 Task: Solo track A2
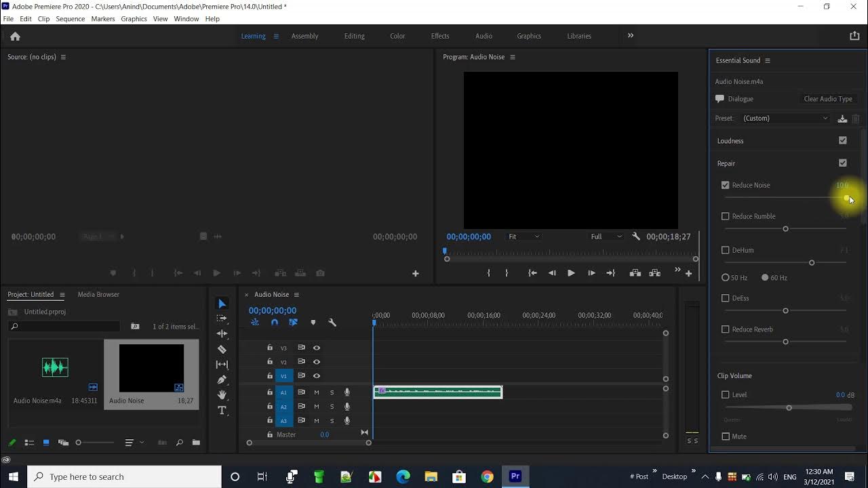[332, 407]
